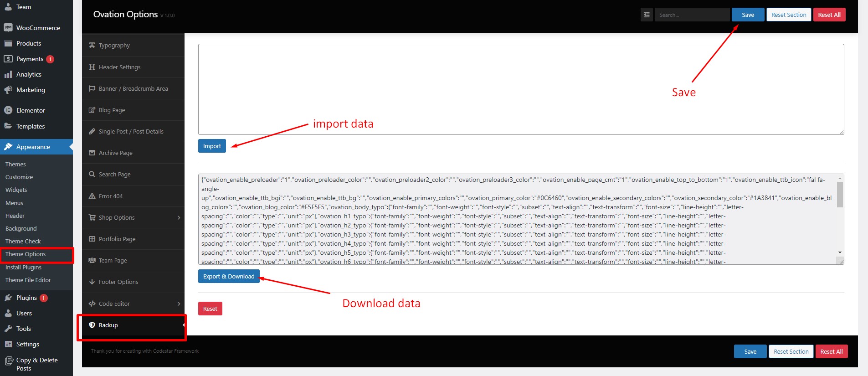868x376 pixels.
Task: Click inside the empty import textarea
Action: [521, 89]
